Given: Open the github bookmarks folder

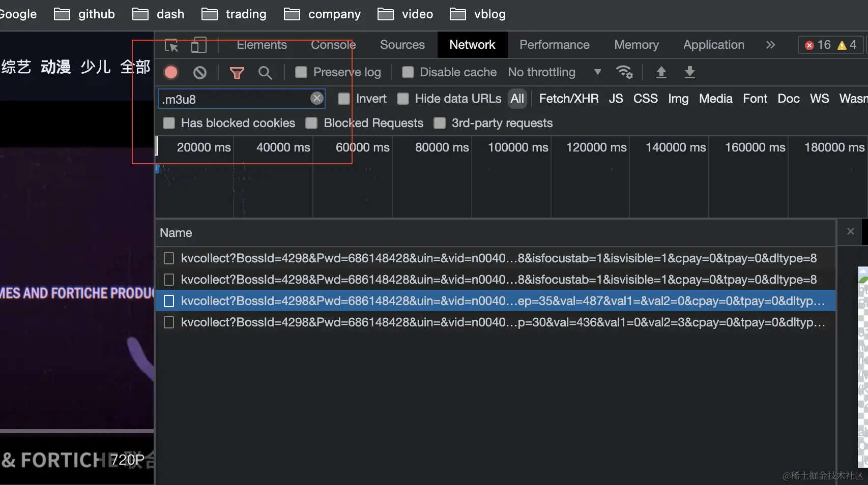Looking at the screenshot, I should coord(84,14).
